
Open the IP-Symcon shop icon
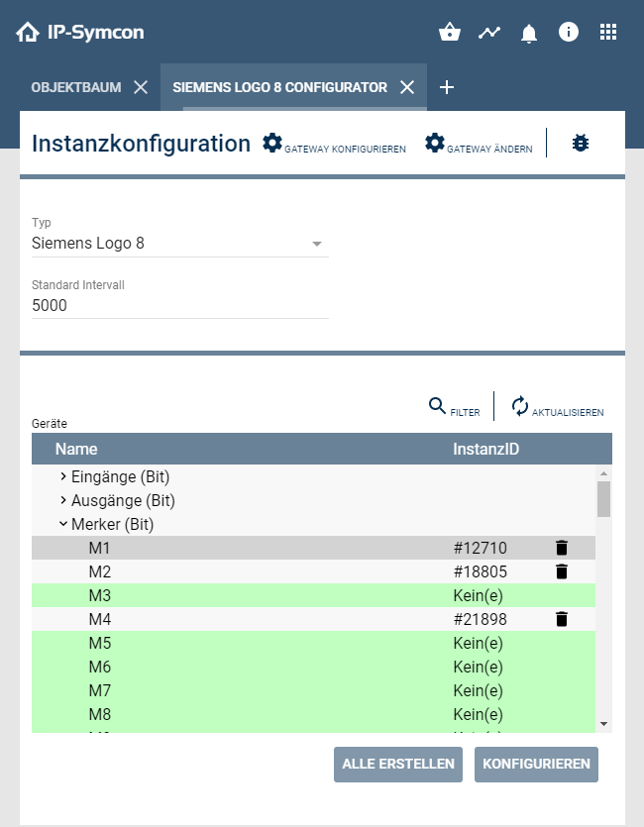coord(449,32)
